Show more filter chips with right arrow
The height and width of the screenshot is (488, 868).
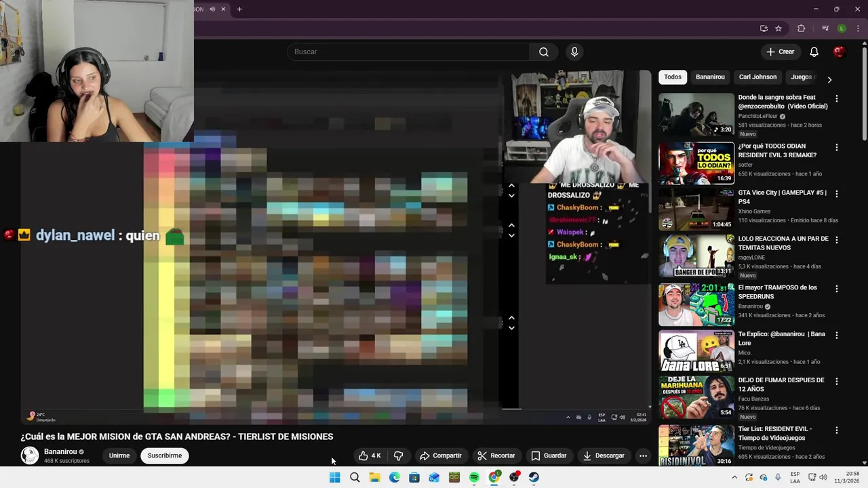(x=829, y=79)
